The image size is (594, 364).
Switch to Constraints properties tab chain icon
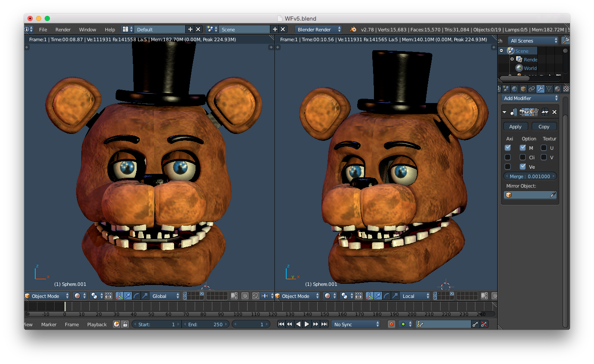pos(532,89)
